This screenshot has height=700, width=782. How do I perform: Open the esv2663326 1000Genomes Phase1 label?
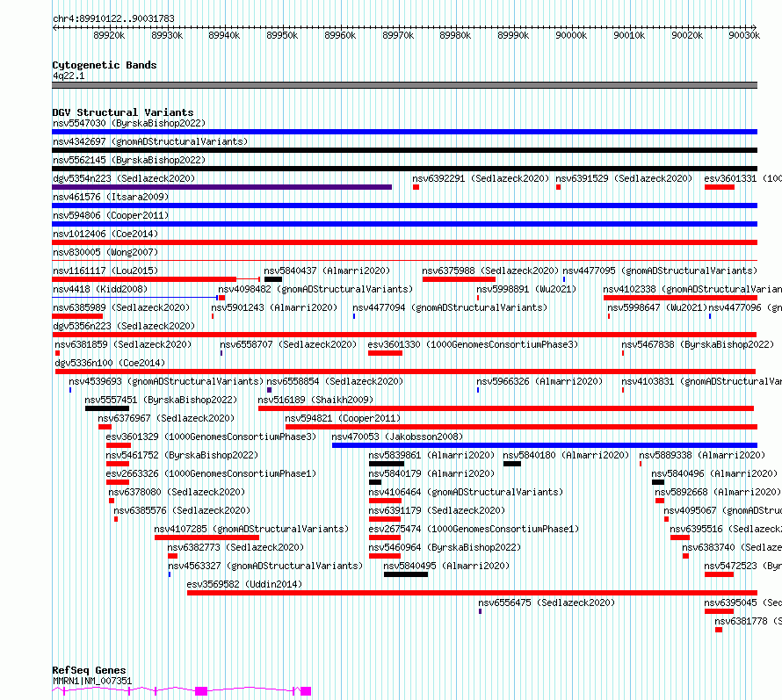click(211, 473)
